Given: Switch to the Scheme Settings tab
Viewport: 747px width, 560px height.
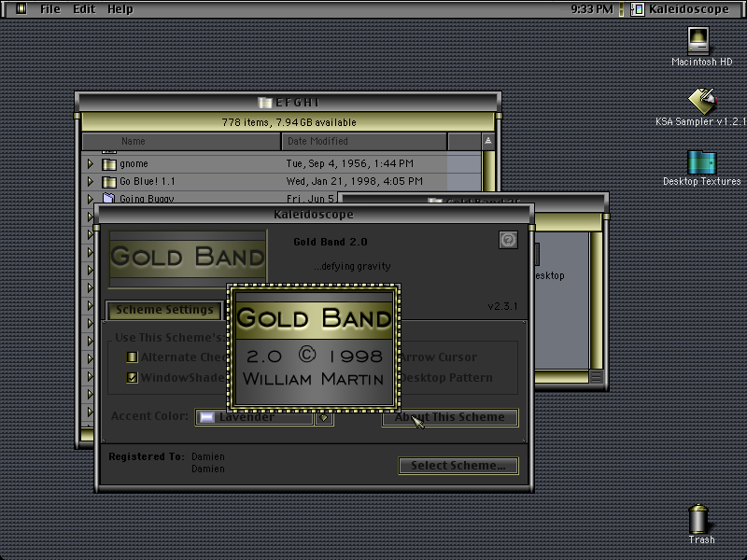Looking at the screenshot, I should tap(165, 310).
